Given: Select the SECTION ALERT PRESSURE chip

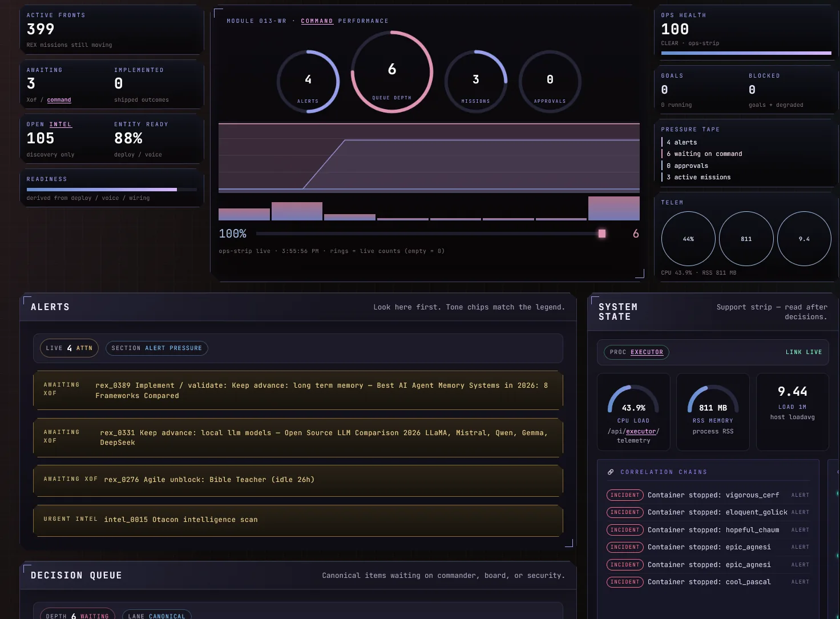Looking at the screenshot, I should [x=157, y=348].
